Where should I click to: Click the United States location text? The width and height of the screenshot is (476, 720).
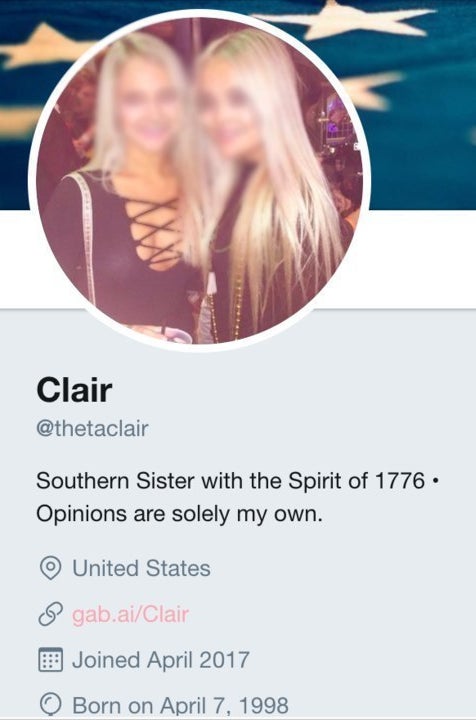pyautogui.click(x=141, y=568)
